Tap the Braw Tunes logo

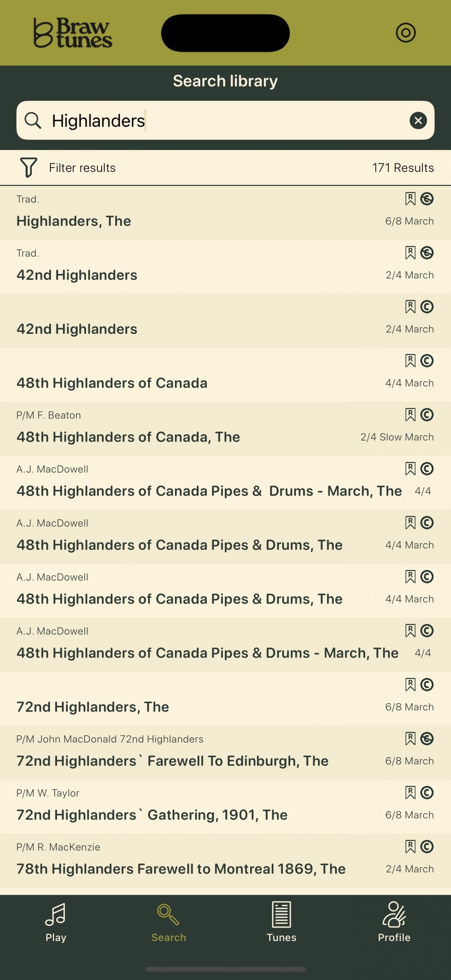(73, 33)
